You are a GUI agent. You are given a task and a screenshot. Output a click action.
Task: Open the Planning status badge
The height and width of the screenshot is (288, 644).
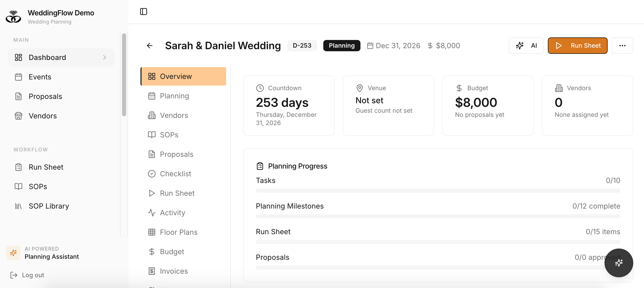341,45
